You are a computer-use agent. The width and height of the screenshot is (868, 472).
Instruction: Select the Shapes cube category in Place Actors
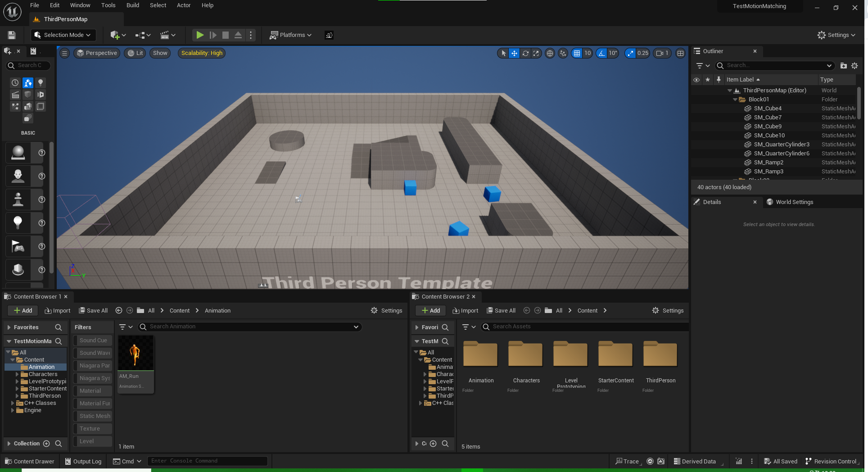click(x=28, y=95)
